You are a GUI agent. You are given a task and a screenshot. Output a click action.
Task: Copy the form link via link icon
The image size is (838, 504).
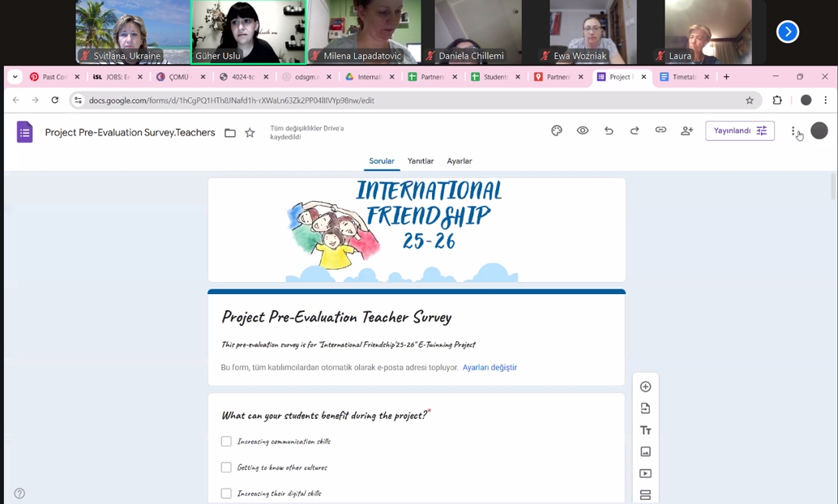661,130
